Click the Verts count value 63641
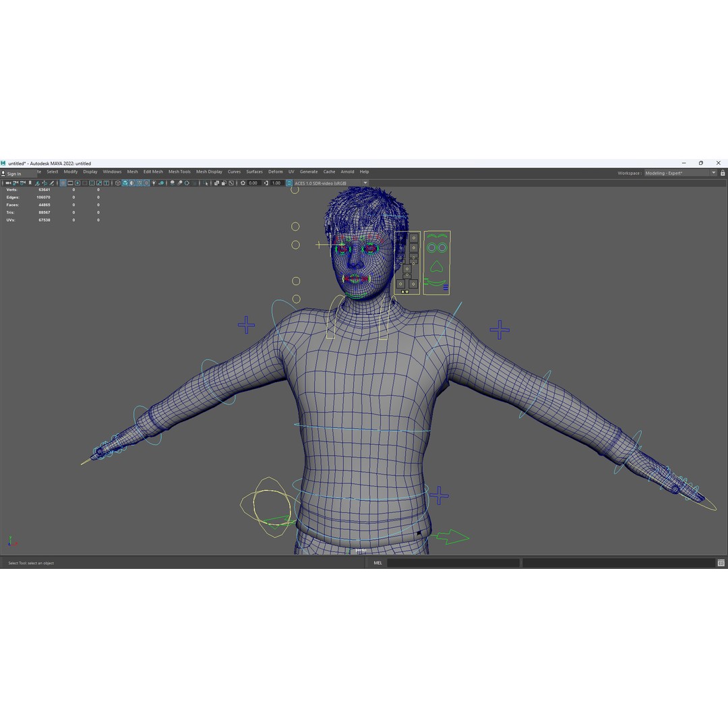Image resolution: width=728 pixels, height=728 pixels. pyautogui.click(x=44, y=190)
